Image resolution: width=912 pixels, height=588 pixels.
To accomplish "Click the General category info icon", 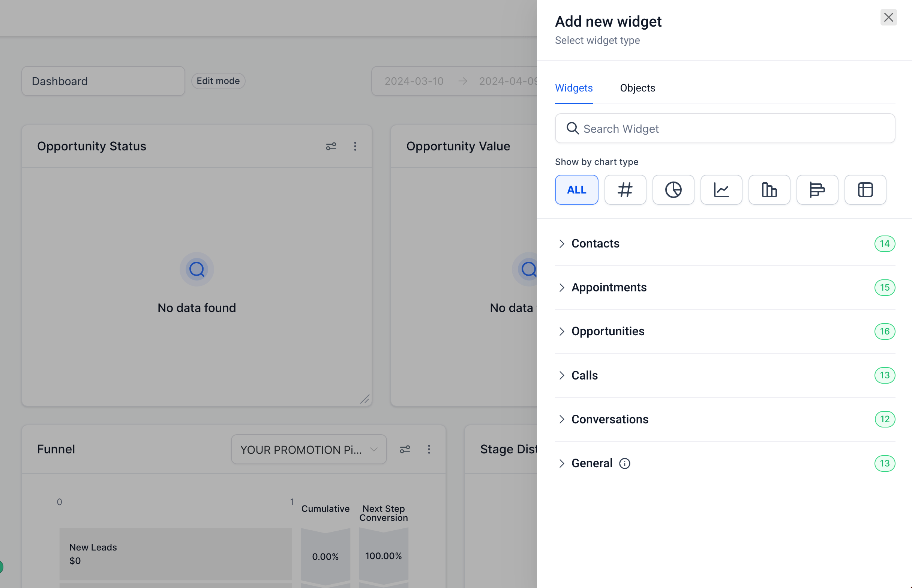I will [624, 463].
